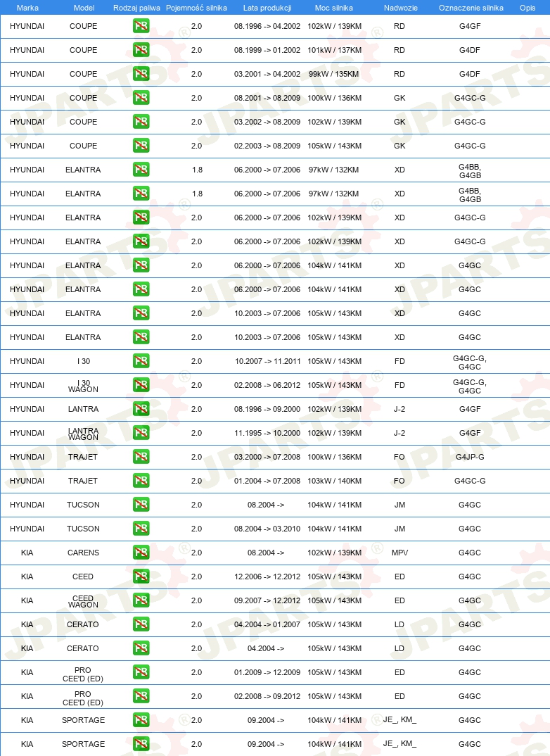This screenshot has height=756, width=550.
Task: Click the fuel icon in the COUPE G4GF row
Action: click(141, 26)
